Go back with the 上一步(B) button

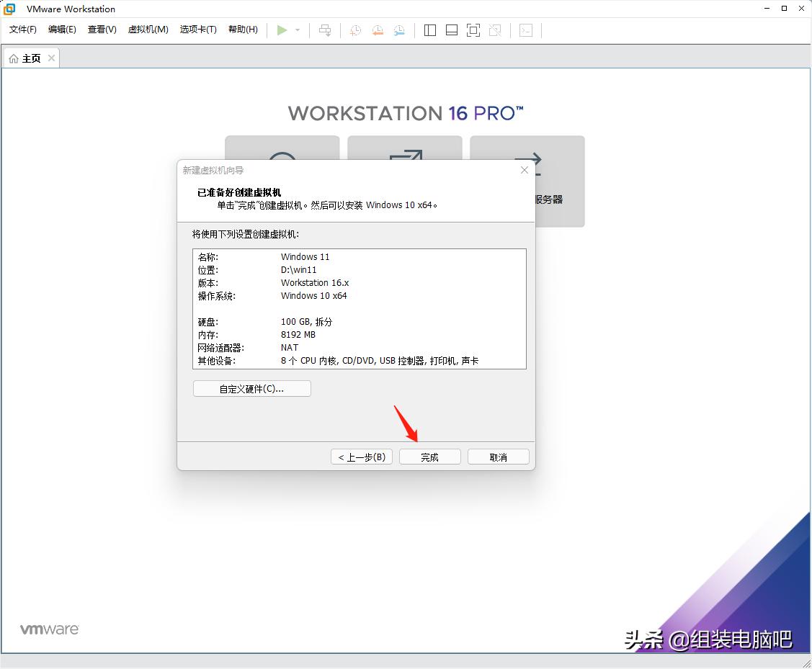click(x=361, y=456)
